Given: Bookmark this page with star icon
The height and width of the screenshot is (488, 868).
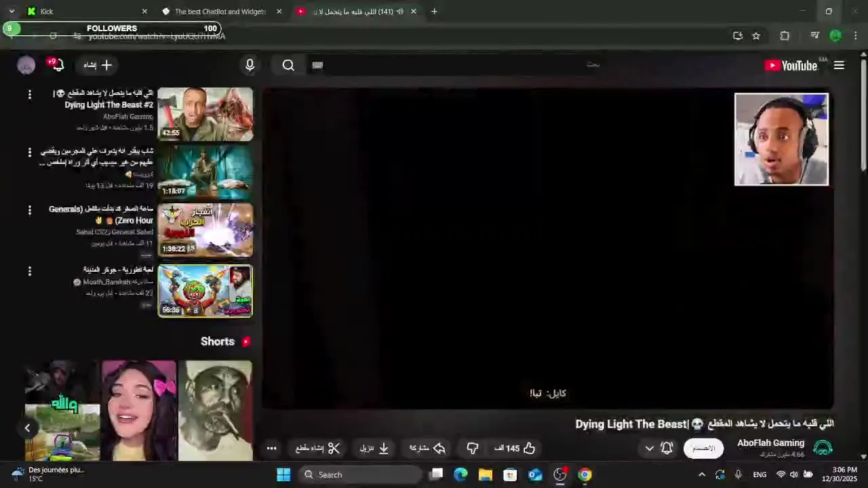Looking at the screenshot, I should (x=756, y=36).
